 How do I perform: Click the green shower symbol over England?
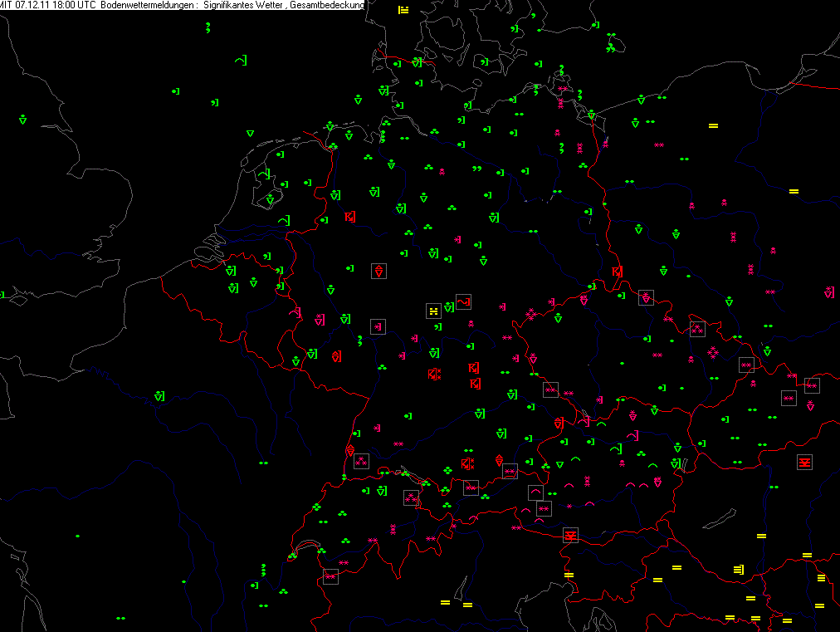point(22,120)
